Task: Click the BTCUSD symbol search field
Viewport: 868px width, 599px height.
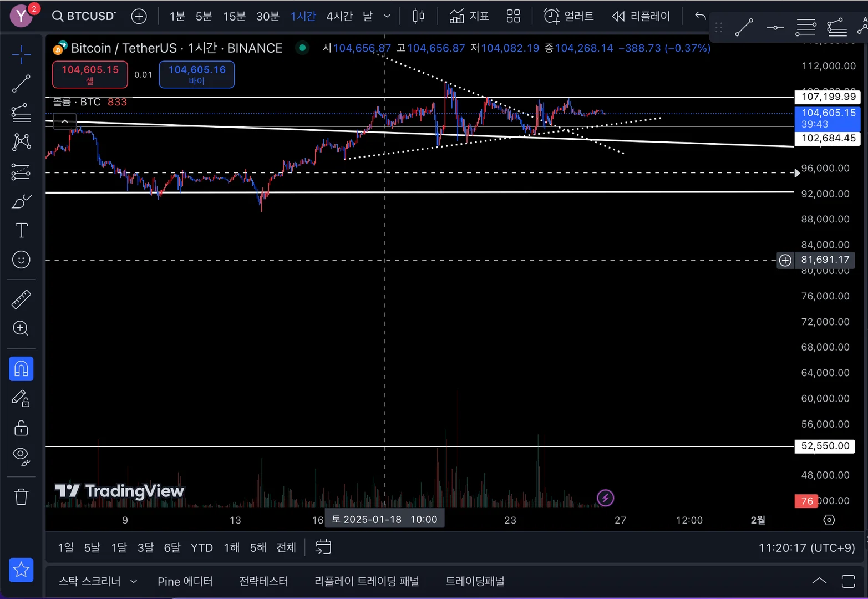Action: tap(84, 16)
